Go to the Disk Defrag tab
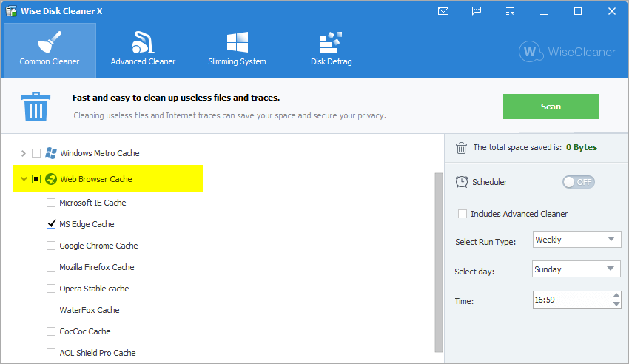 [331, 50]
